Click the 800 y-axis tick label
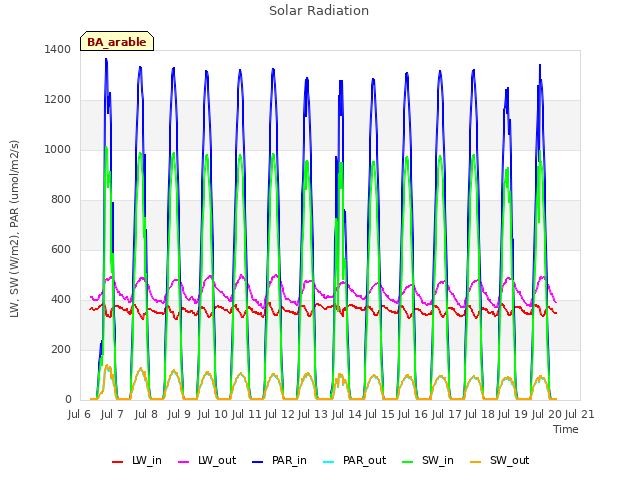 pos(61,200)
